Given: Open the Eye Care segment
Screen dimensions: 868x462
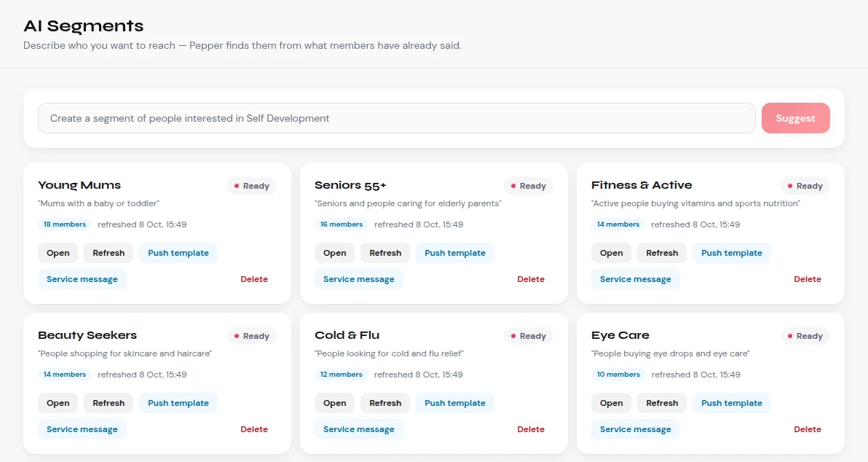Looking at the screenshot, I should pyautogui.click(x=612, y=403).
